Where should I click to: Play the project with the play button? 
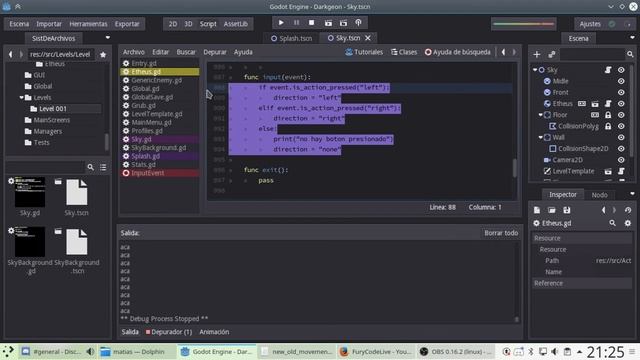[x=281, y=23]
